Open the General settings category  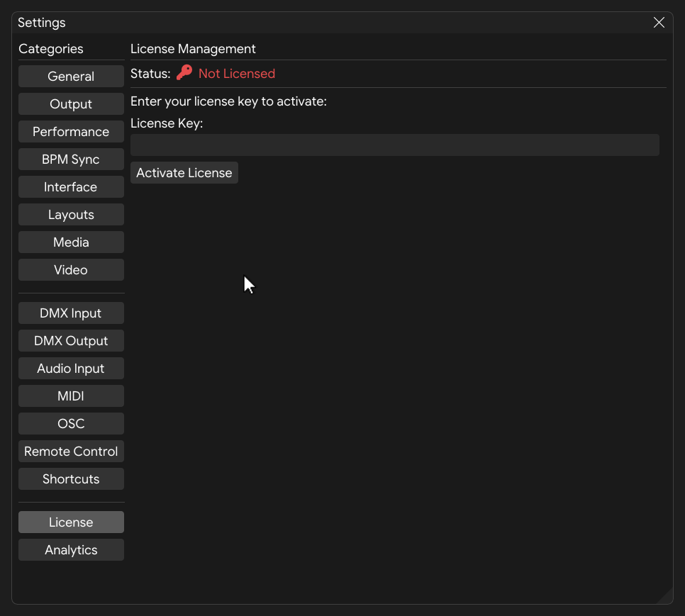pos(71,77)
